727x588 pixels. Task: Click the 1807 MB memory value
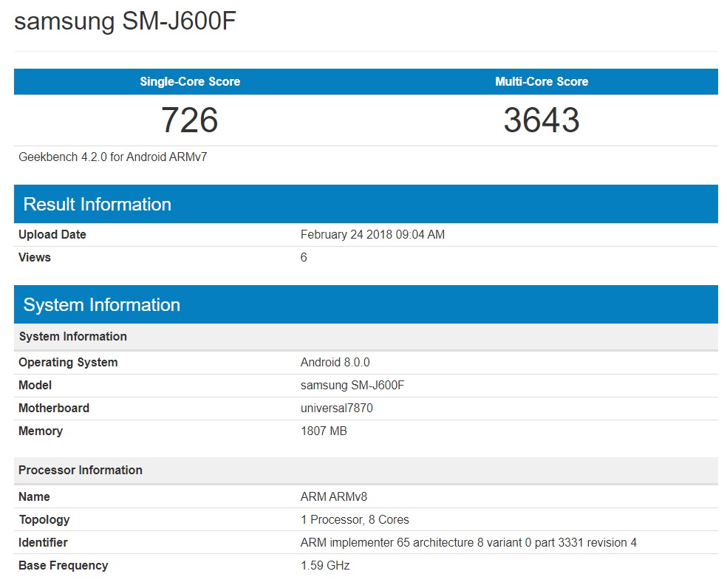[324, 431]
